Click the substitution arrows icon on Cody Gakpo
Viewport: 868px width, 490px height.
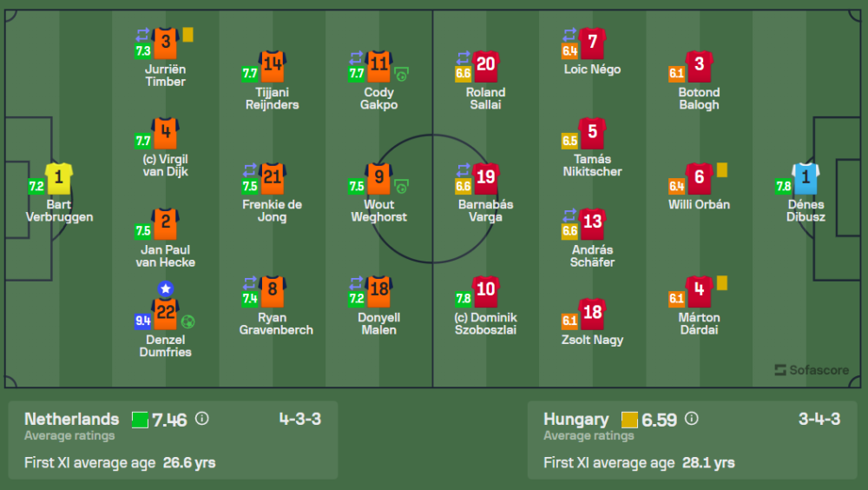(x=356, y=57)
